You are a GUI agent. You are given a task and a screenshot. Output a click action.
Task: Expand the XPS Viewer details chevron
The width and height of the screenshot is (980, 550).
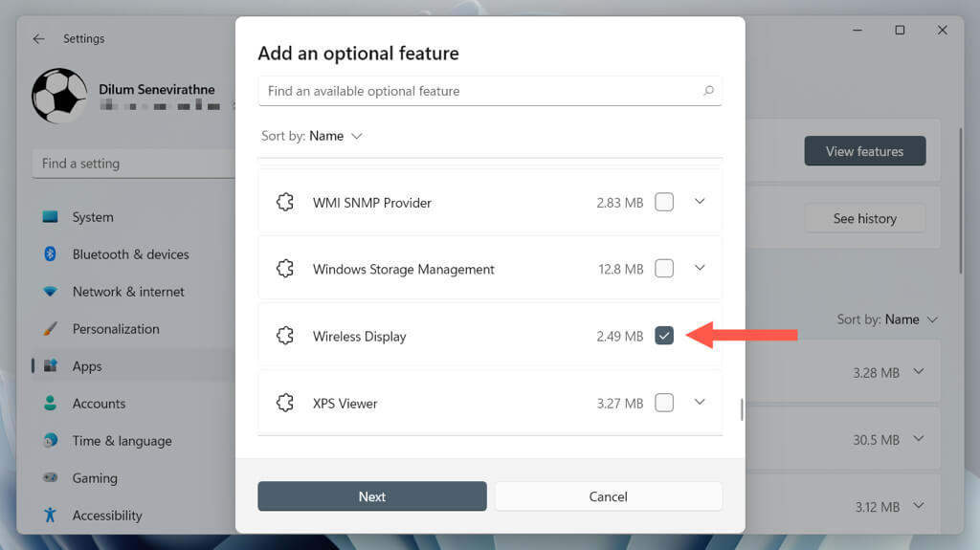point(700,403)
